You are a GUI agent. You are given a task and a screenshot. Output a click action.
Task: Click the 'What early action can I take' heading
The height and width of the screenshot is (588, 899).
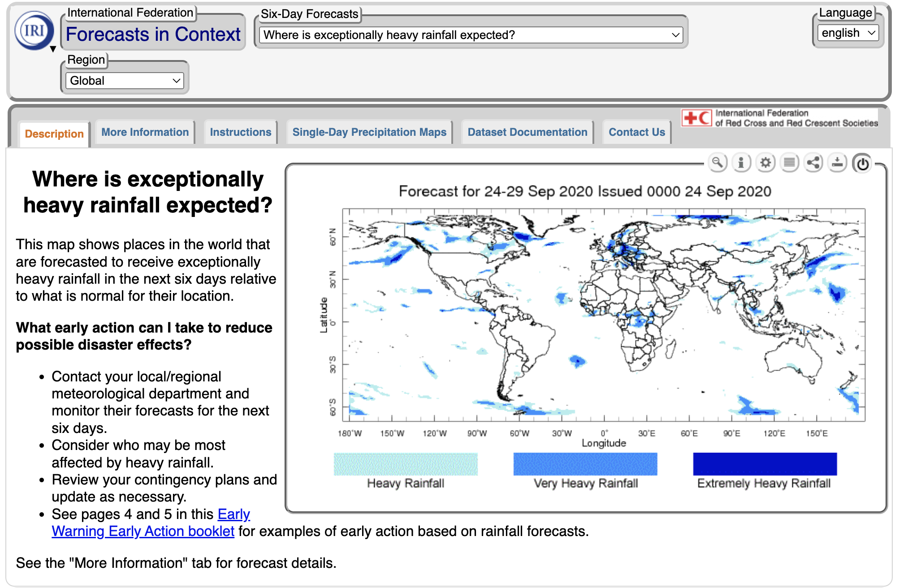[144, 336]
